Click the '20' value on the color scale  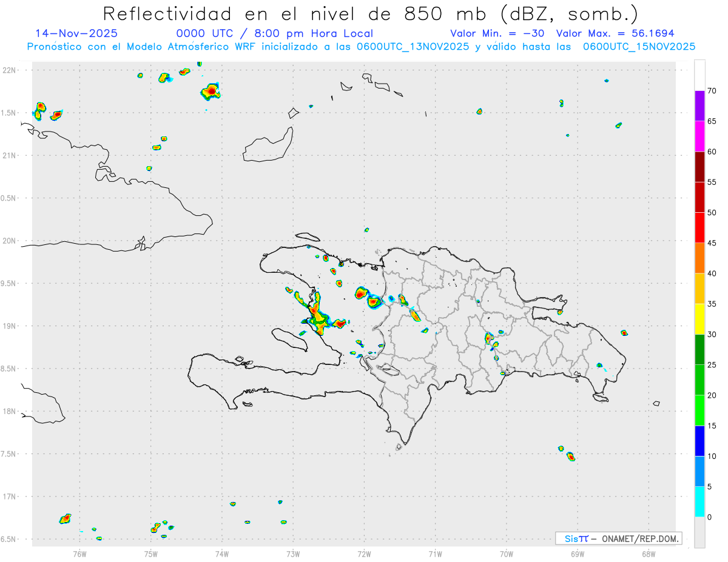tap(712, 395)
